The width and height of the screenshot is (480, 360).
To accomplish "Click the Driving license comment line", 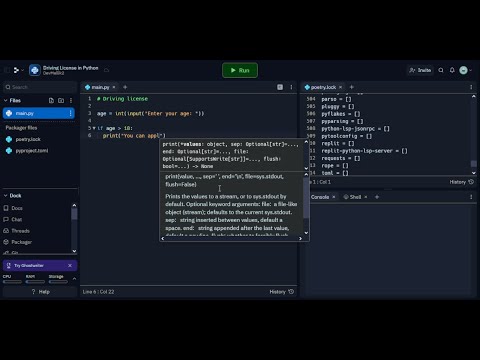I will (122, 99).
